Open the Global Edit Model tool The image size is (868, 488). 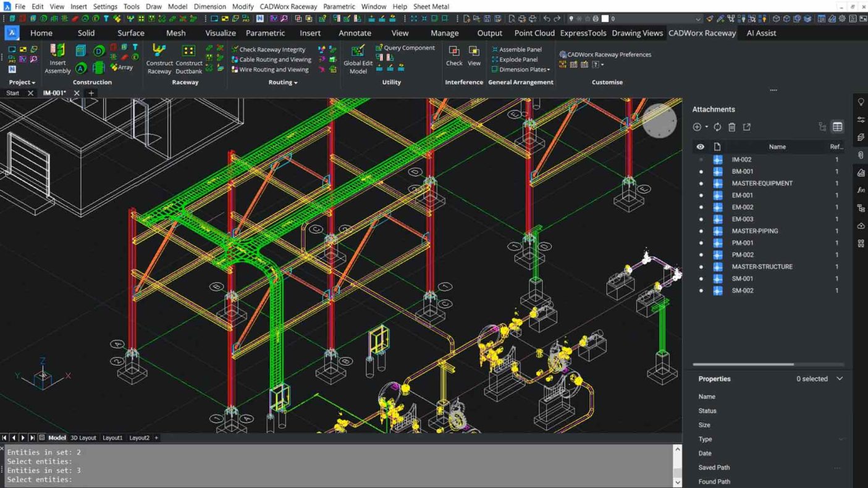[x=358, y=52]
